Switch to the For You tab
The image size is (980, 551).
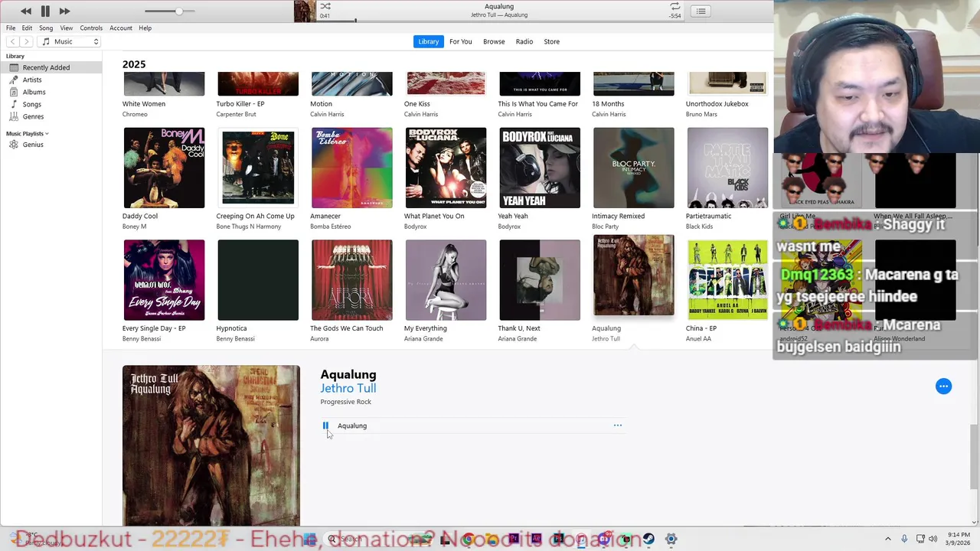(461, 41)
